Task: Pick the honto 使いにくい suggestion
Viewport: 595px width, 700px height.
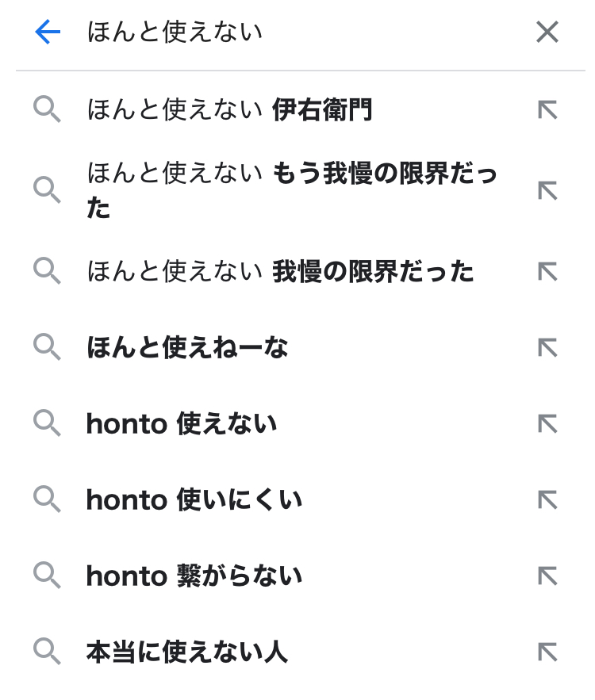Action: pos(194,500)
